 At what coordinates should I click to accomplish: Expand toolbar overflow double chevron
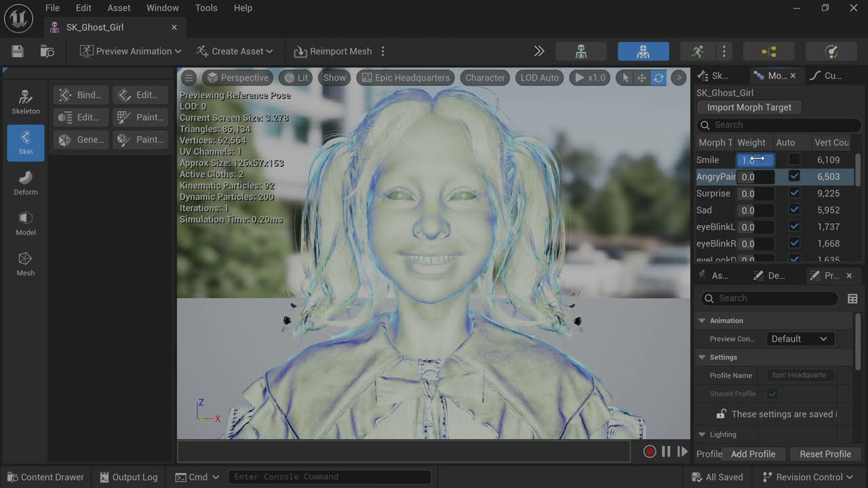[x=539, y=52]
